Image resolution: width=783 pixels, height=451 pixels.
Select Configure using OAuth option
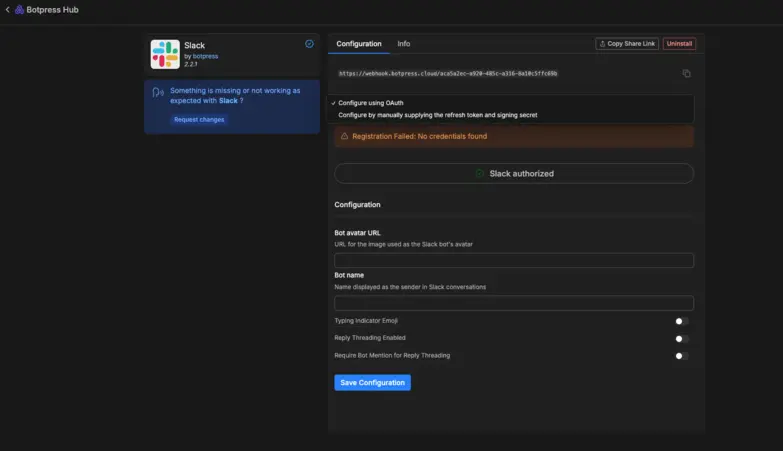point(371,103)
